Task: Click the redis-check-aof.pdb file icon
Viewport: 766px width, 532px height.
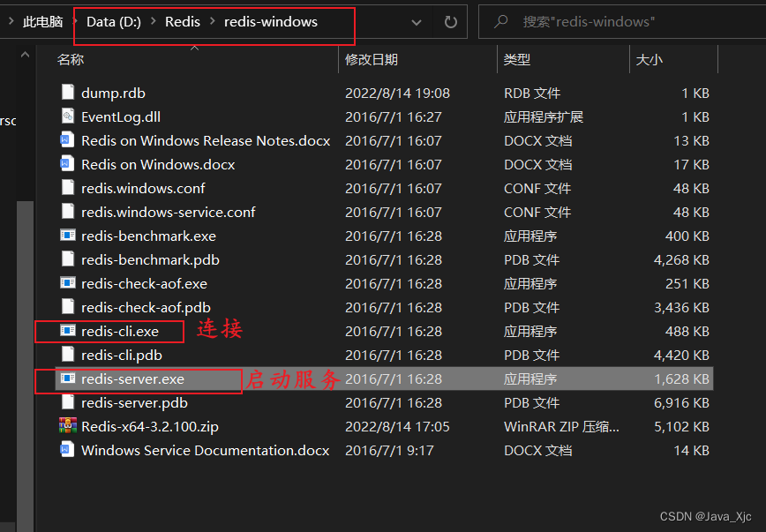Action: [x=68, y=307]
